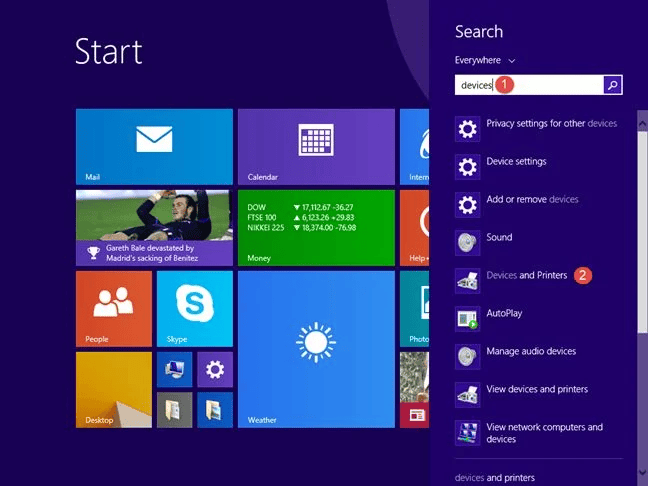Open the Mail tile
This screenshot has height=486, width=648.
[x=154, y=147]
